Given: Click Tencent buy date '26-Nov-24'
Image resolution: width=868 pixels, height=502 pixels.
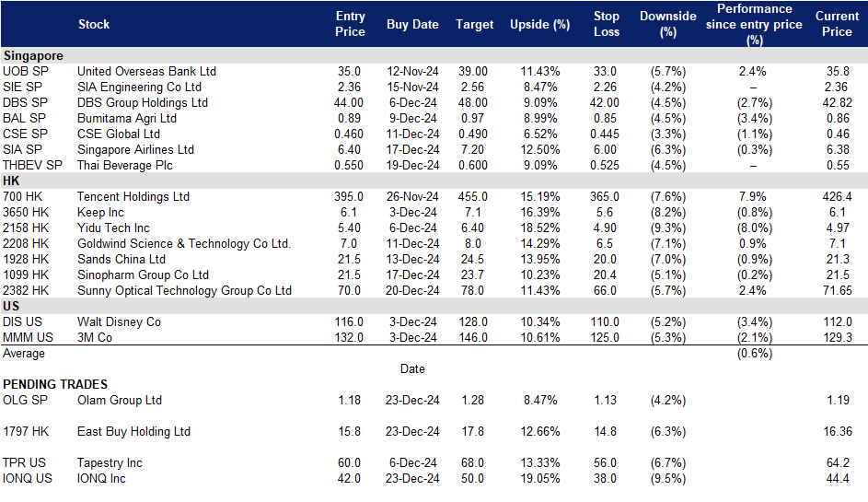Looking at the screenshot, I should pos(412,197).
